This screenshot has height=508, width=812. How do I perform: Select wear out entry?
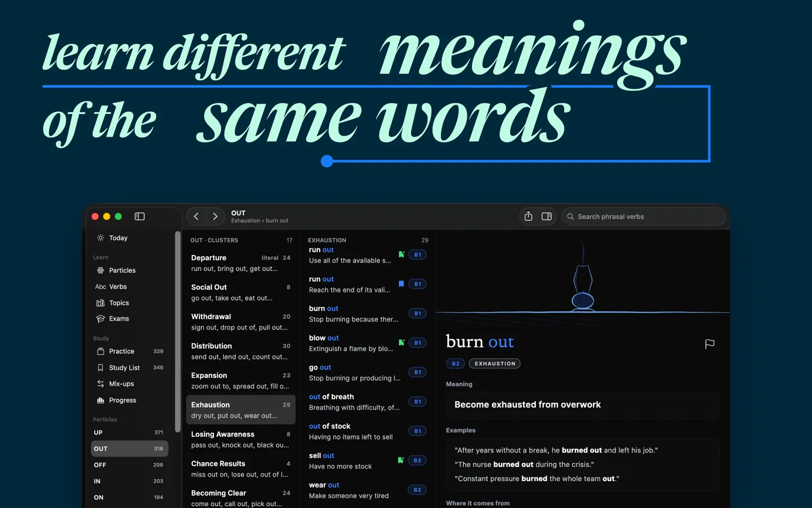(x=368, y=491)
